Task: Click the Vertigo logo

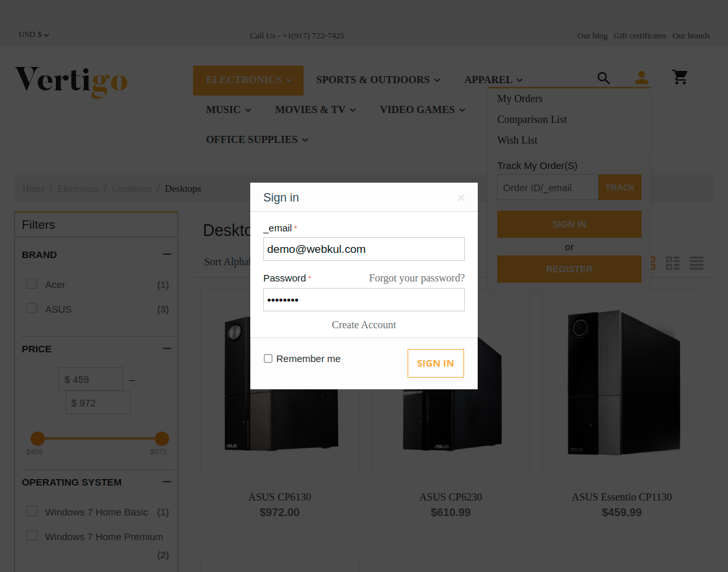Action: (71, 83)
